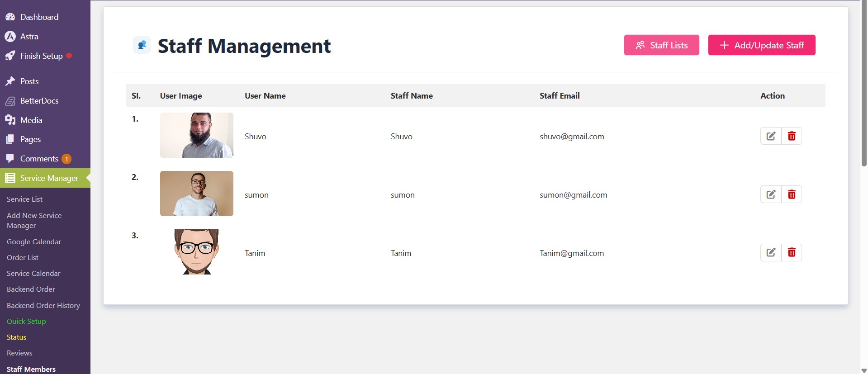Open the Staff Lists view
868x374 pixels.
pyautogui.click(x=661, y=45)
